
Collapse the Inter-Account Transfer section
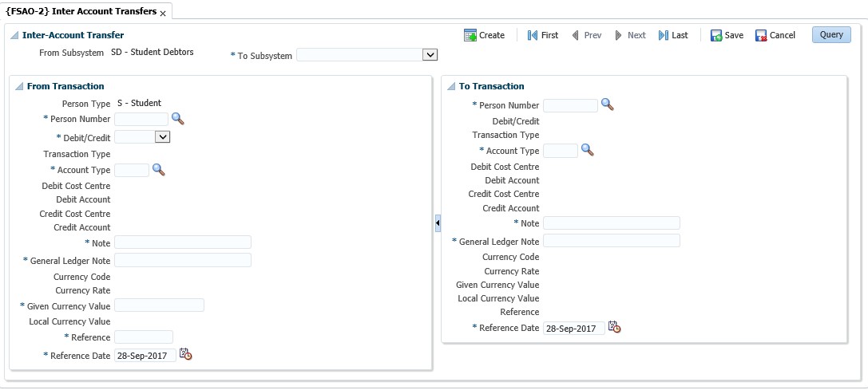14,36
